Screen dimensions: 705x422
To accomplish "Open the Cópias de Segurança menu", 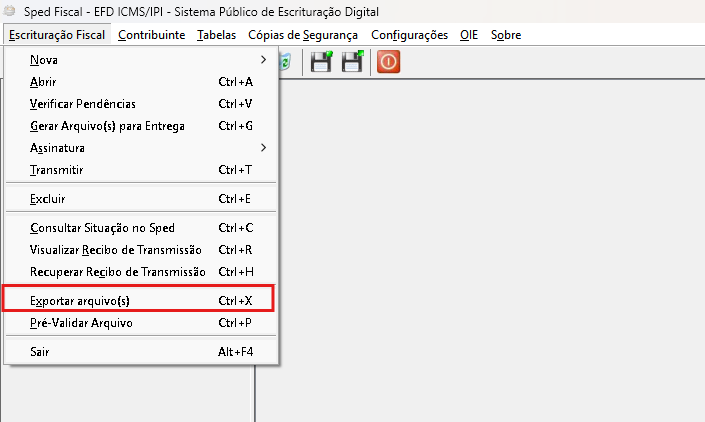I will coord(302,35).
